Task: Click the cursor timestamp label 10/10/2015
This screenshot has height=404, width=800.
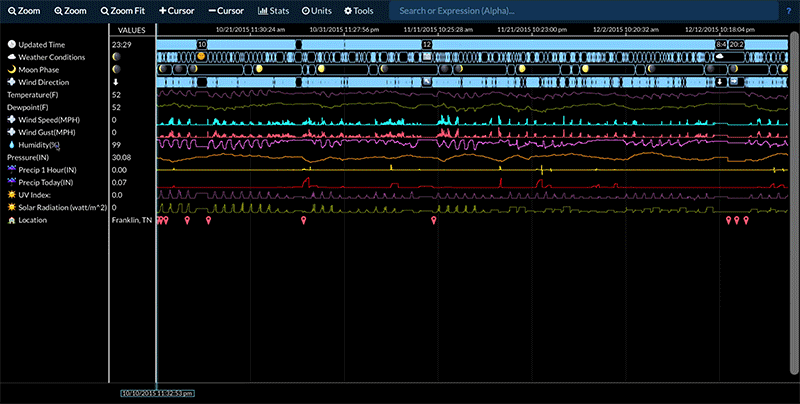Action: tap(157, 393)
